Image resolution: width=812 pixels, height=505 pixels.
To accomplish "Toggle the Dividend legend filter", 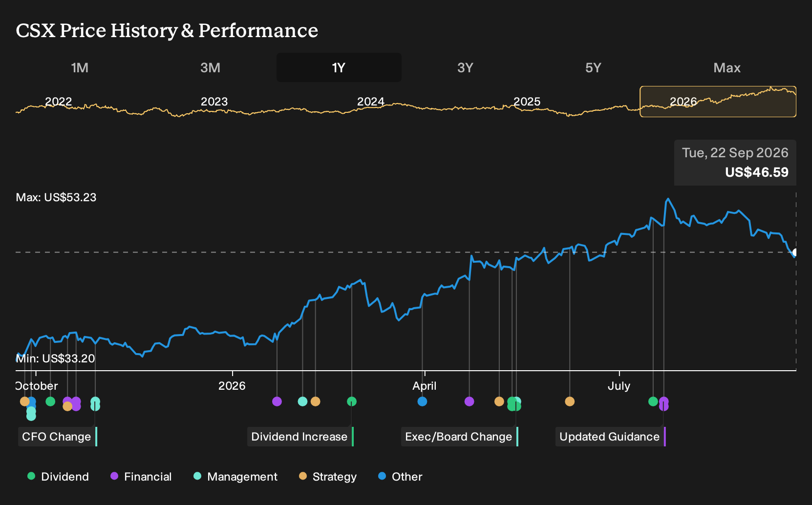I will (58, 477).
